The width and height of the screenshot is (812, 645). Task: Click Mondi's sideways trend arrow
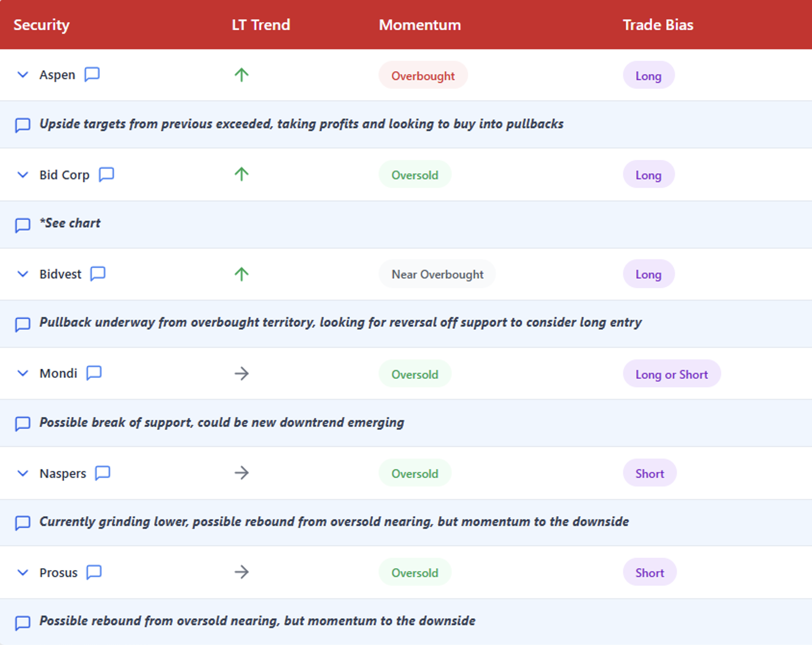(241, 373)
